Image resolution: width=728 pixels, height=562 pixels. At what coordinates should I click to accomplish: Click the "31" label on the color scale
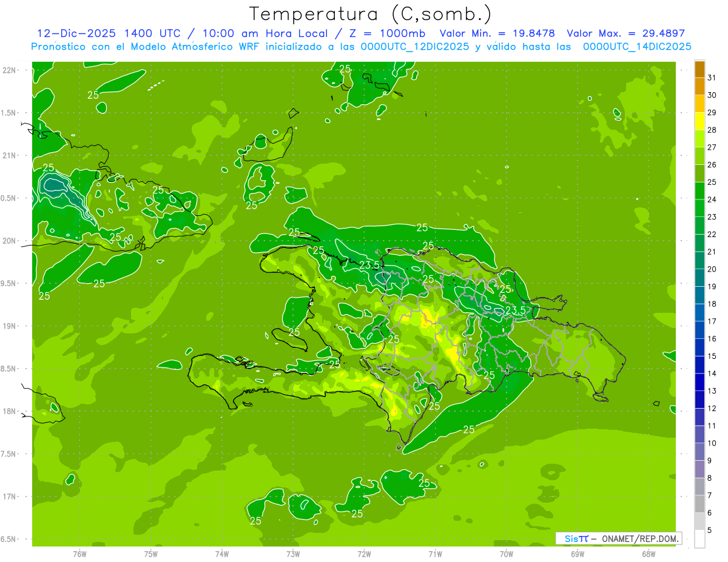point(712,78)
